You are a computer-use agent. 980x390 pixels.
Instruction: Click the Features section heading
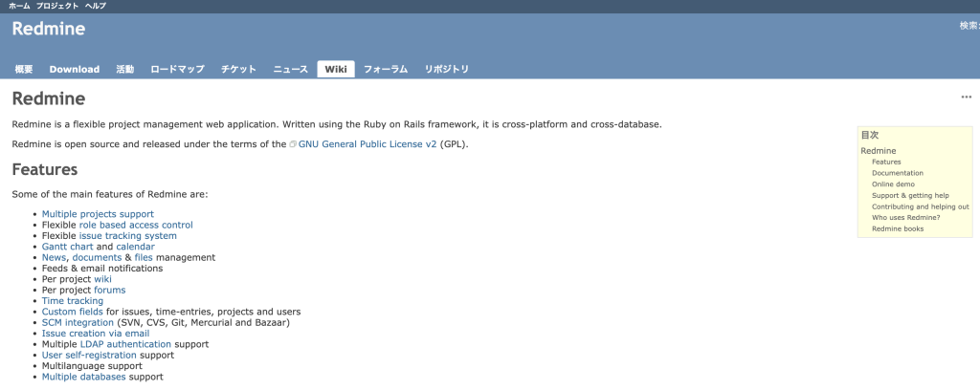45,170
